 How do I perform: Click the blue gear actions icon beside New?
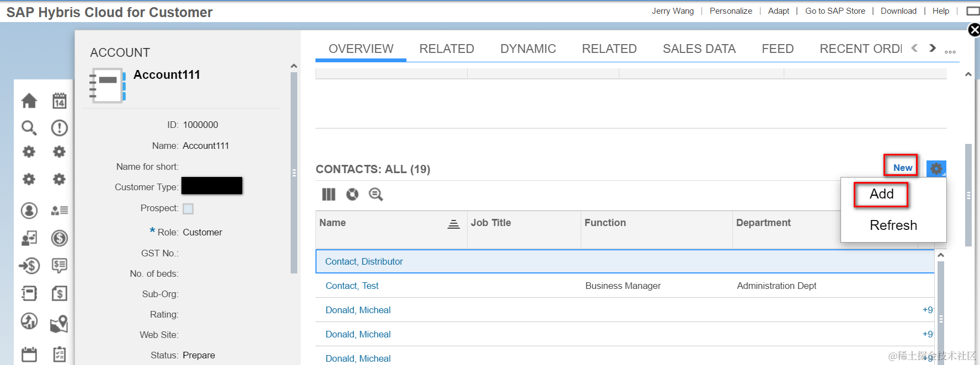tap(936, 168)
